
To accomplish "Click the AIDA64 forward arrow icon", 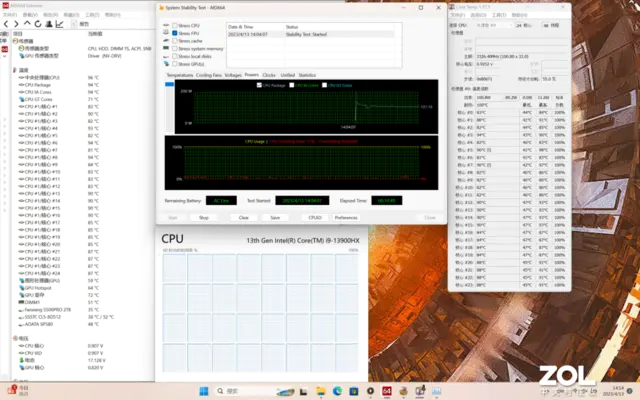I will [x=16, y=24].
